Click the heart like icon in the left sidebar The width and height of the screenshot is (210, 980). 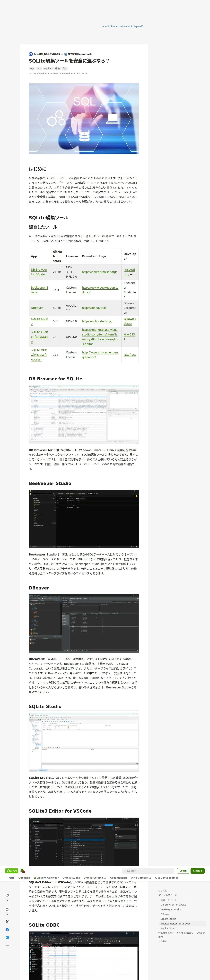point(7,896)
